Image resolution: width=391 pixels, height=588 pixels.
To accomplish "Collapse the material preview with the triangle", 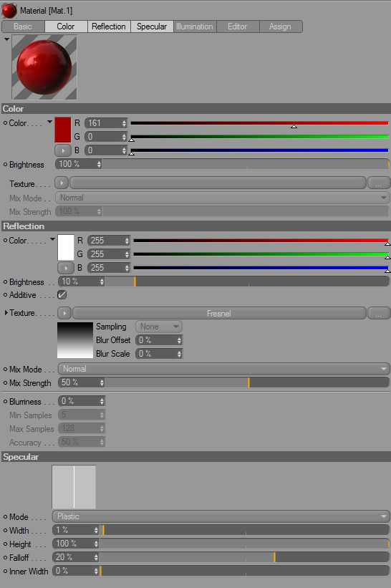I will pyautogui.click(x=6, y=39).
